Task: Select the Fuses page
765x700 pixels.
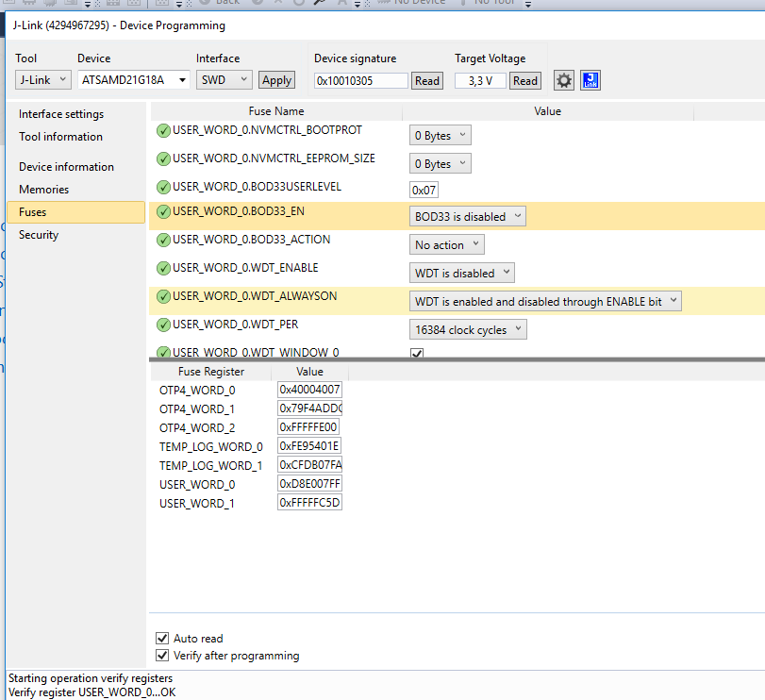Action: coord(76,212)
